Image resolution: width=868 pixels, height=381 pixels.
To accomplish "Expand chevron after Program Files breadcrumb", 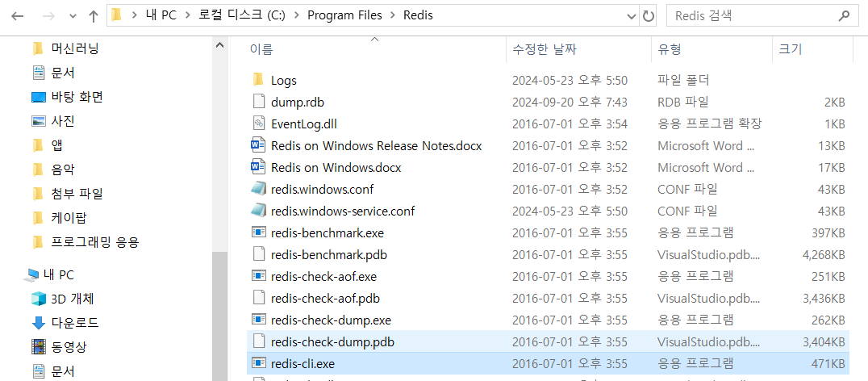I will tap(393, 15).
